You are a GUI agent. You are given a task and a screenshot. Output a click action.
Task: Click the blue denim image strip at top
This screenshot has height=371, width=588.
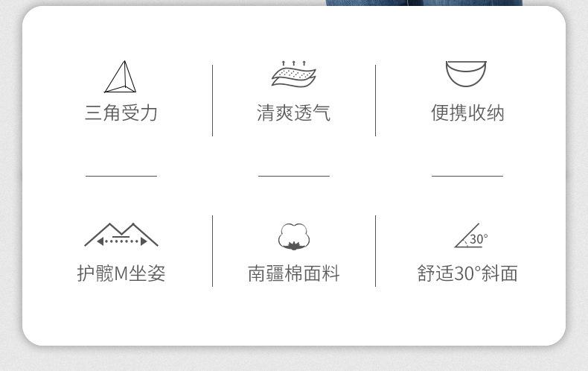click(x=424, y=3)
